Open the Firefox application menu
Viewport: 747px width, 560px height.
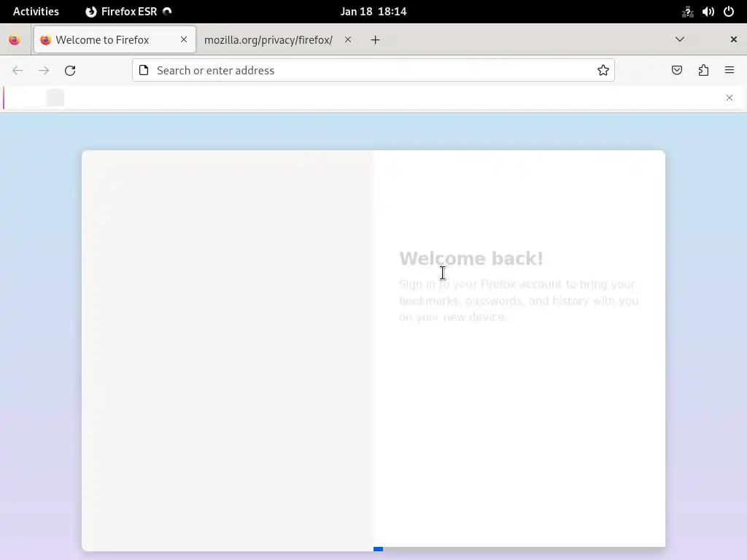point(729,71)
